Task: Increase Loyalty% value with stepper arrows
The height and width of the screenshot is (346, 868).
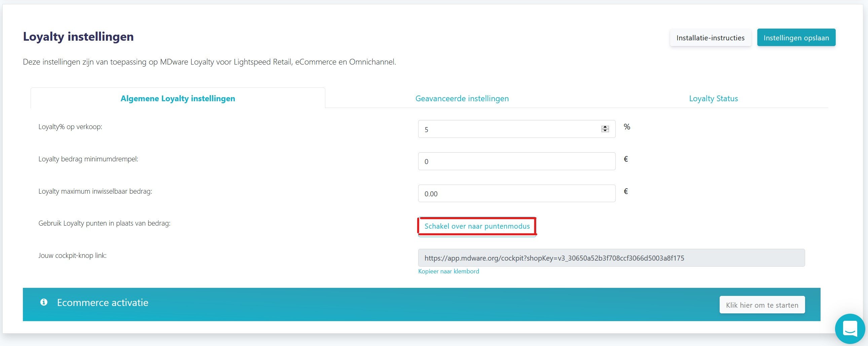Action: (605, 127)
